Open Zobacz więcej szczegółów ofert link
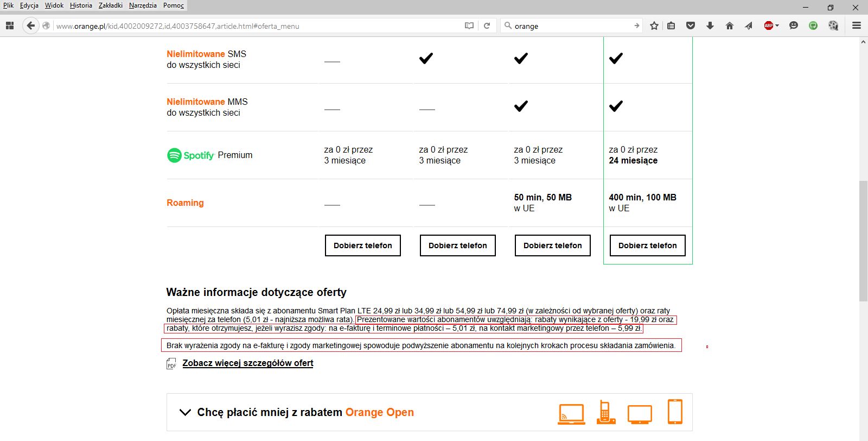The height and width of the screenshot is (441, 868). 248,363
